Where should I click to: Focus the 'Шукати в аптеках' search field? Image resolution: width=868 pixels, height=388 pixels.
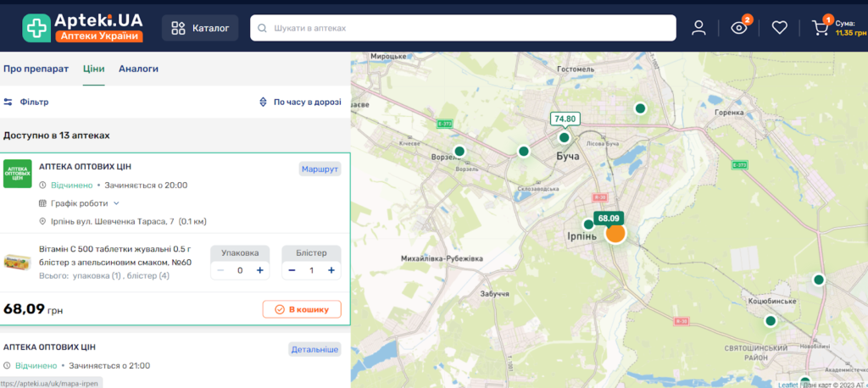point(463,28)
